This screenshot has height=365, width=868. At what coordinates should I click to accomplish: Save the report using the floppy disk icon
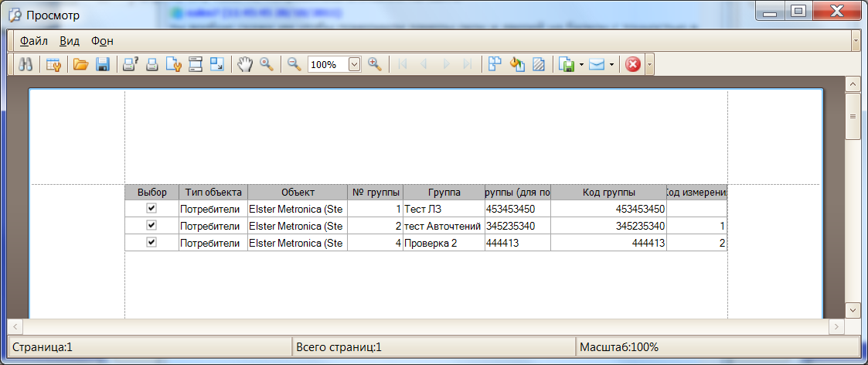coord(102,65)
